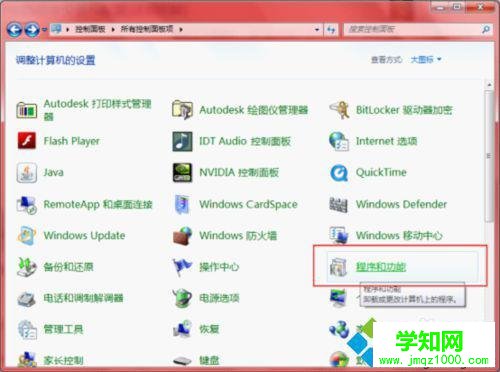
Task: Click the Flash Player link text
Action: 72,141
